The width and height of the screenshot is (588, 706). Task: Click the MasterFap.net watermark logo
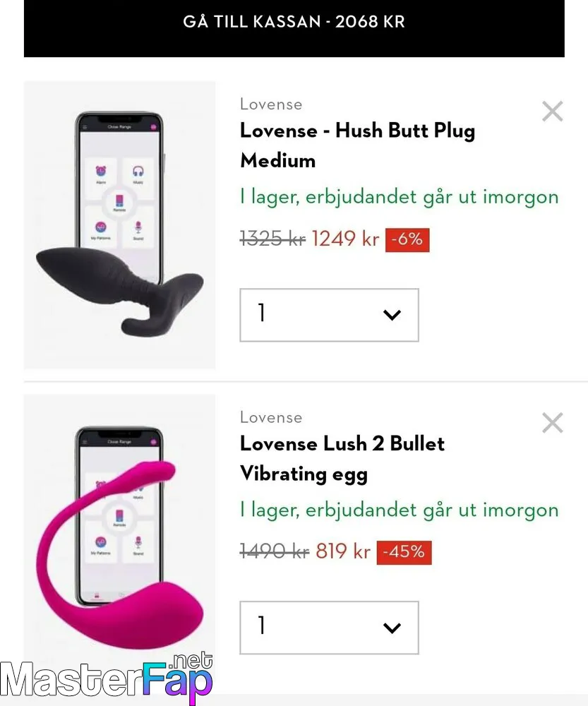point(107,678)
